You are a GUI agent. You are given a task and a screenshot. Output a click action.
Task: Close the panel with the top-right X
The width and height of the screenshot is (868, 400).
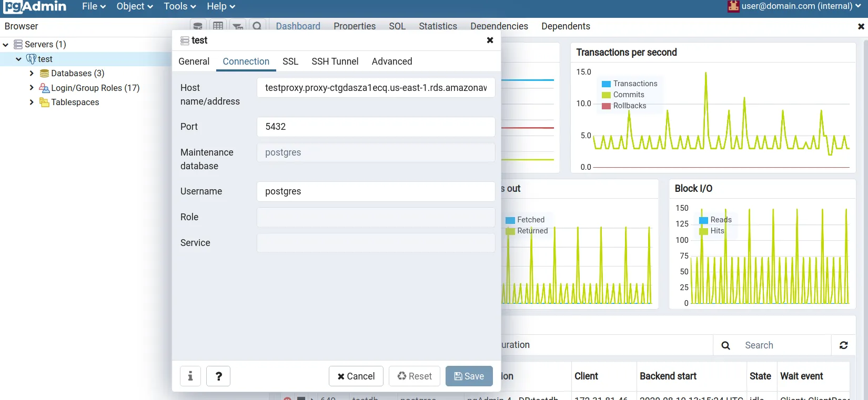(x=861, y=26)
